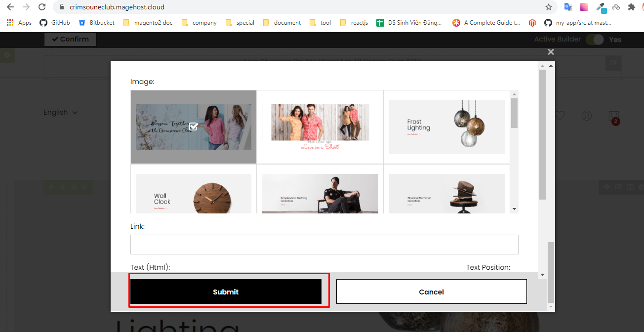Open the Magento logo bookmark

532,23
